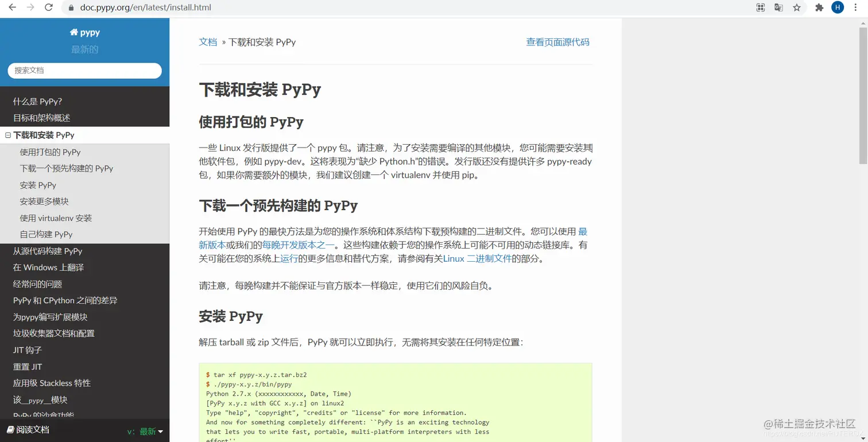The width and height of the screenshot is (868, 442).
Task: Open the Google Translate page icon
Action: point(778,7)
